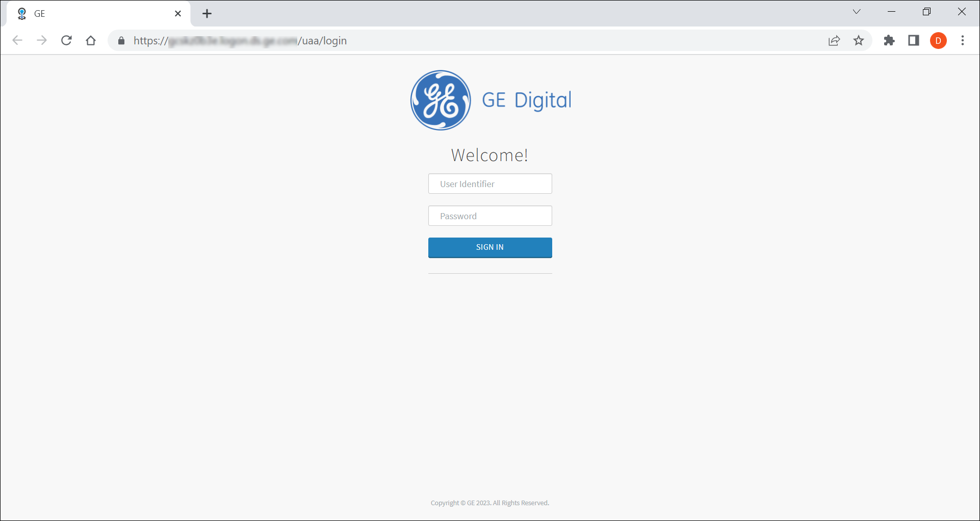Click the Copyright GE 2023 footer text
The height and width of the screenshot is (521, 980).
(490, 503)
